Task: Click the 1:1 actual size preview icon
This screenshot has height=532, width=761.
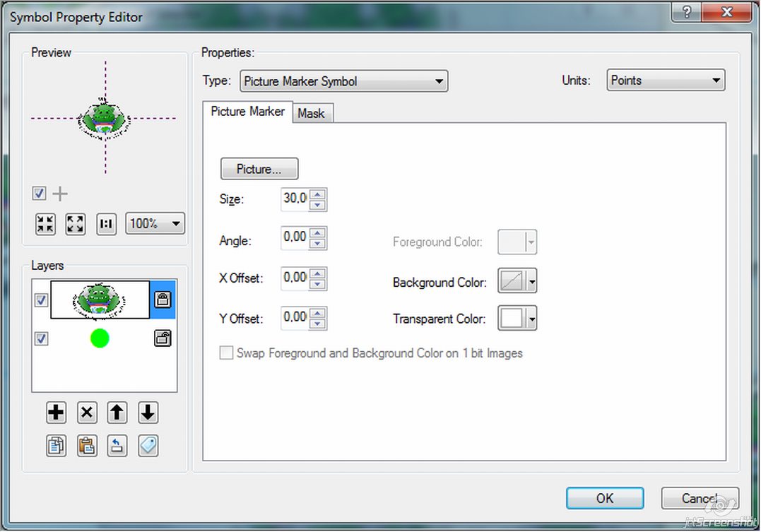Action: (x=106, y=224)
